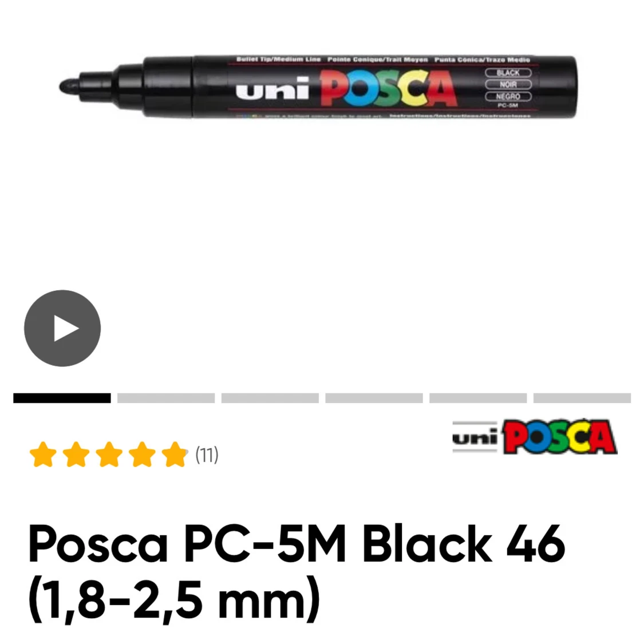Open the black Posca marker product image
644x644 pixels.
tap(318, 87)
